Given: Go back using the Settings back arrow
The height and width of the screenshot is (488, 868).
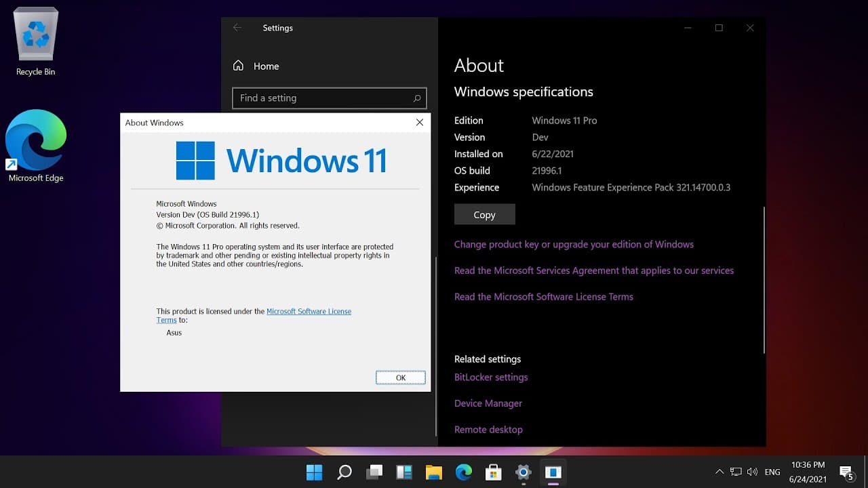Looking at the screenshot, I should coord(237,28).
